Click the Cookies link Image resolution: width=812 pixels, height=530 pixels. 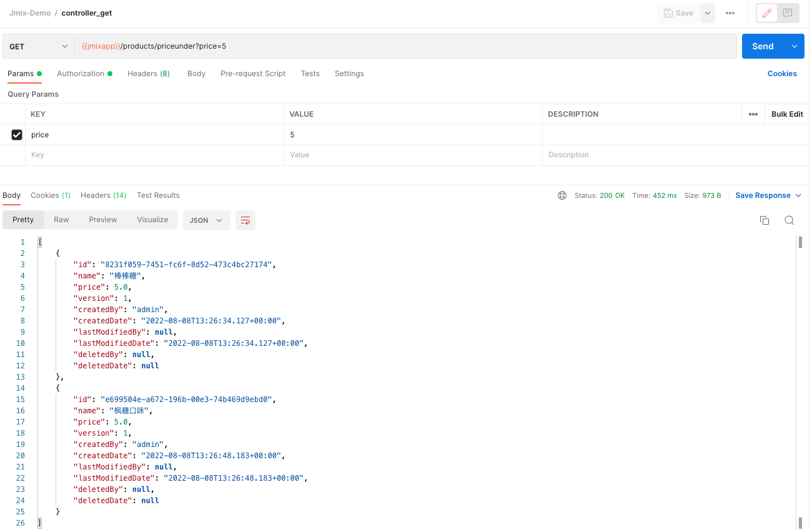(x=782, y=74)
